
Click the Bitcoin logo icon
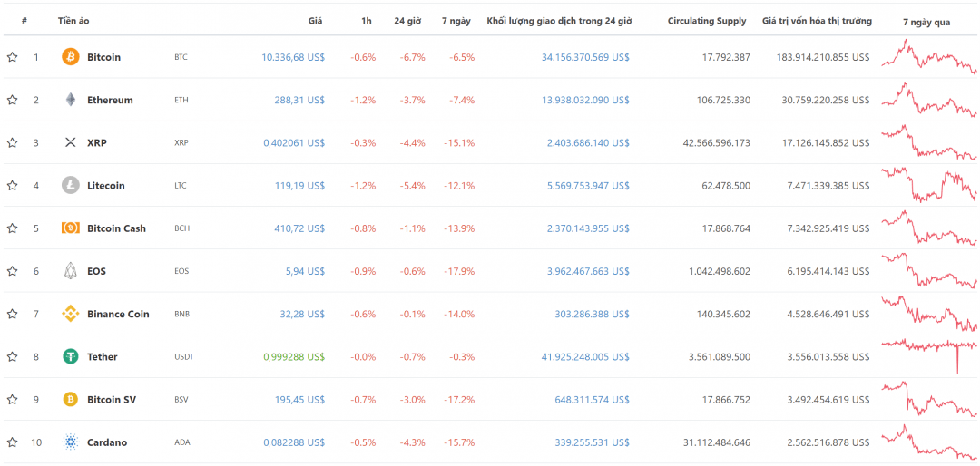pos(71,57)
